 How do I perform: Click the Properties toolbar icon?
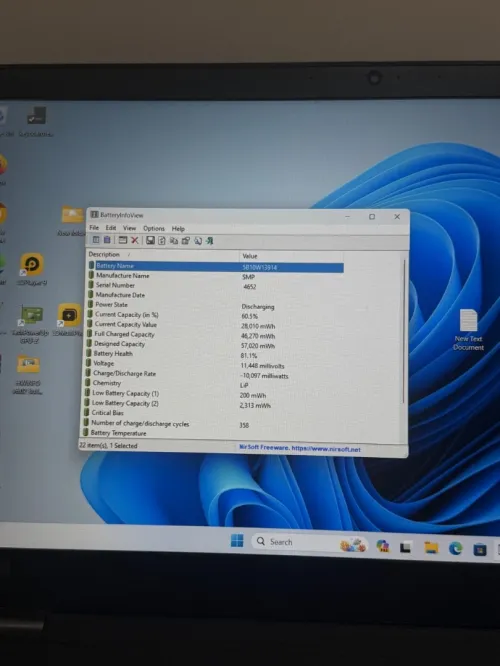[186, 241]
